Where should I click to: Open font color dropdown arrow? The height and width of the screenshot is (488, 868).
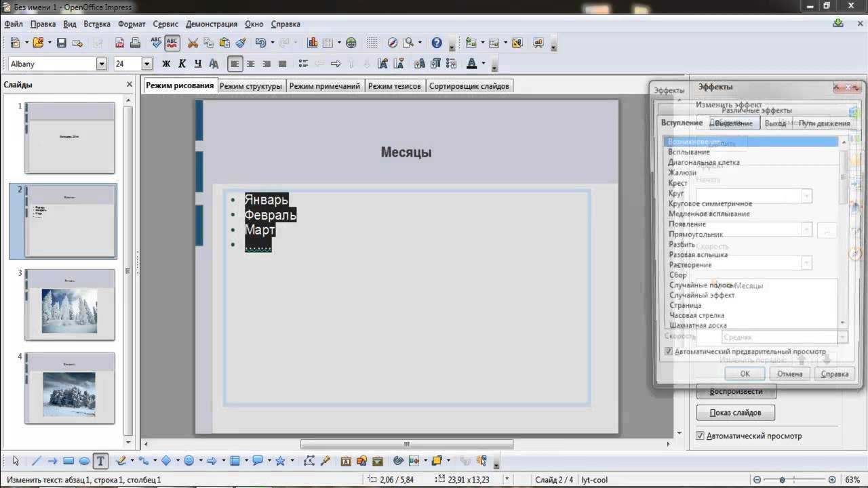484,64
